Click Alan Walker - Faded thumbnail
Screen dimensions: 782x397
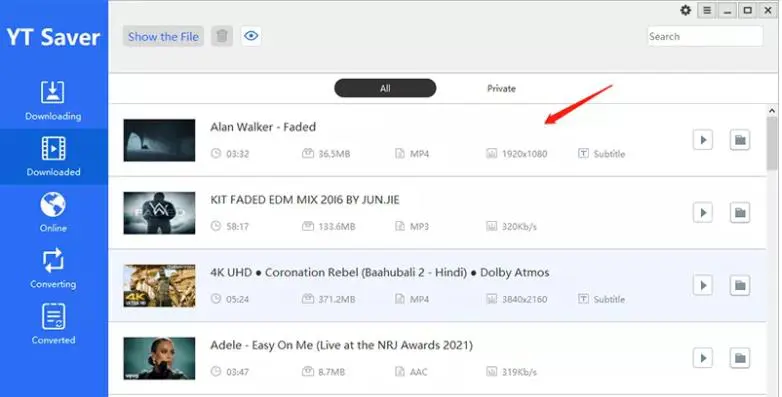click(x=159, y=140)
